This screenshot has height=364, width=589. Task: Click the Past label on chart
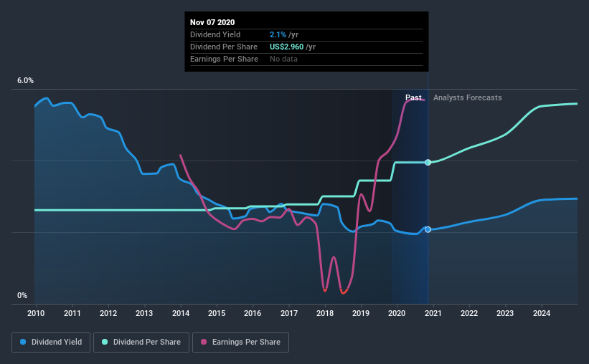tap(413, 97)
